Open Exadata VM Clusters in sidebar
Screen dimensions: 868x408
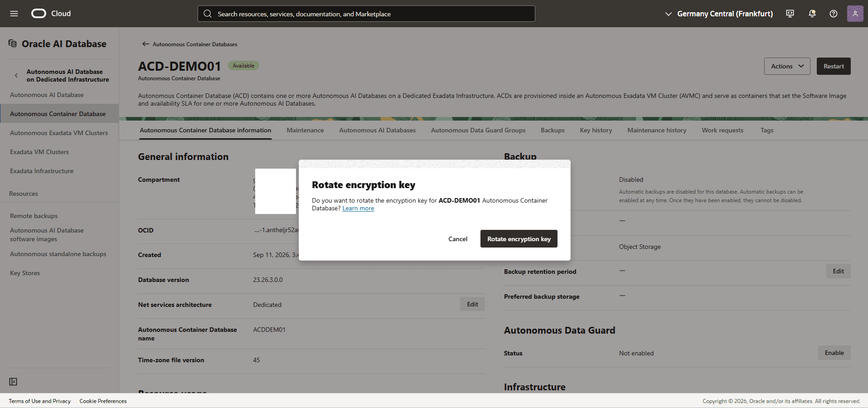(39, 152)
